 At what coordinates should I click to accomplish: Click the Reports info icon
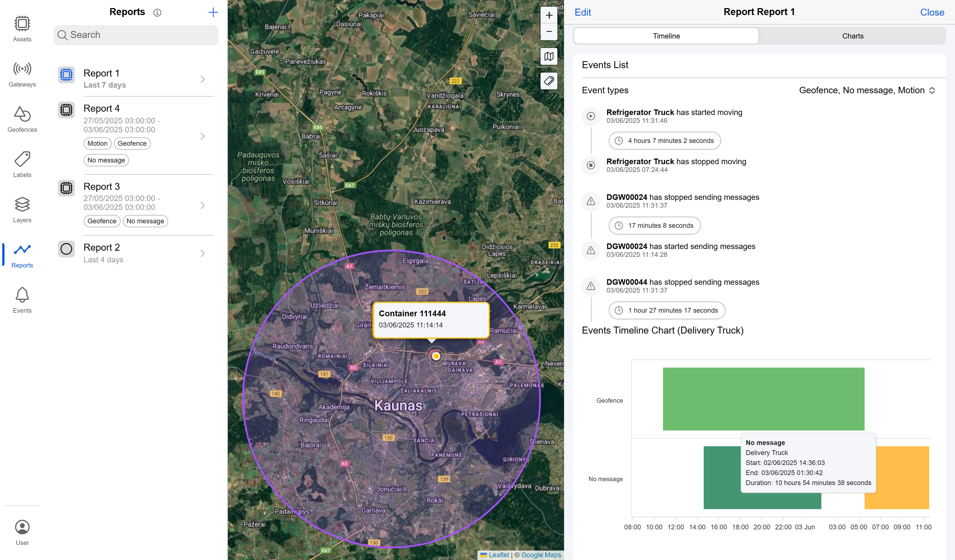[x=157, y=13]
